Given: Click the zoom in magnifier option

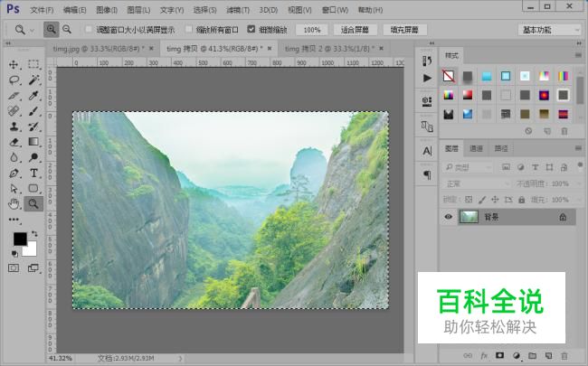Looking at the screenshot, I should [51, 30].
